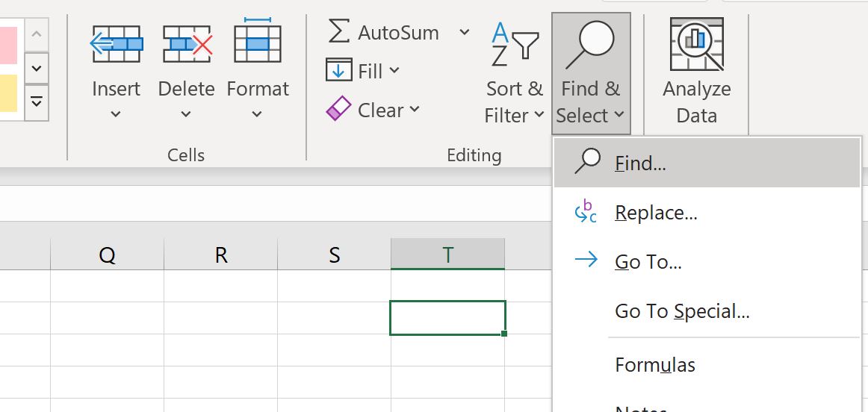Click the Fill label
This screenshot has width=868, height=412.
pyautogui.click(x=371, y=72)
